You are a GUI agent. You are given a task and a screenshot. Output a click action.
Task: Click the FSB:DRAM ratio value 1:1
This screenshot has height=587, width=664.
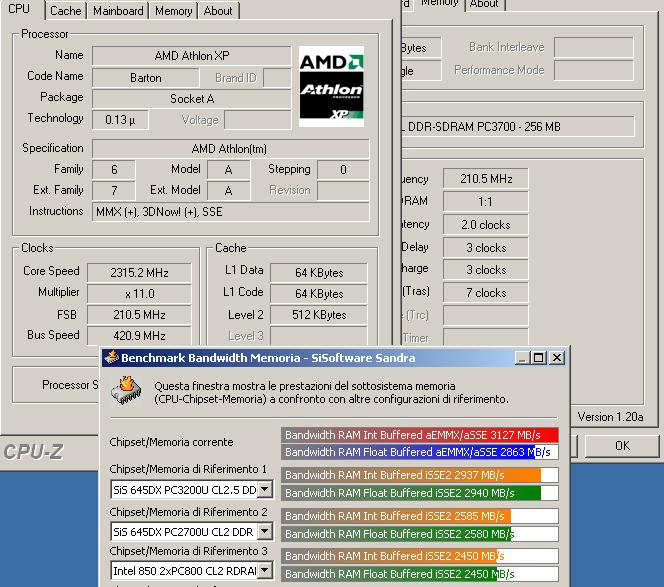(486, 202)
